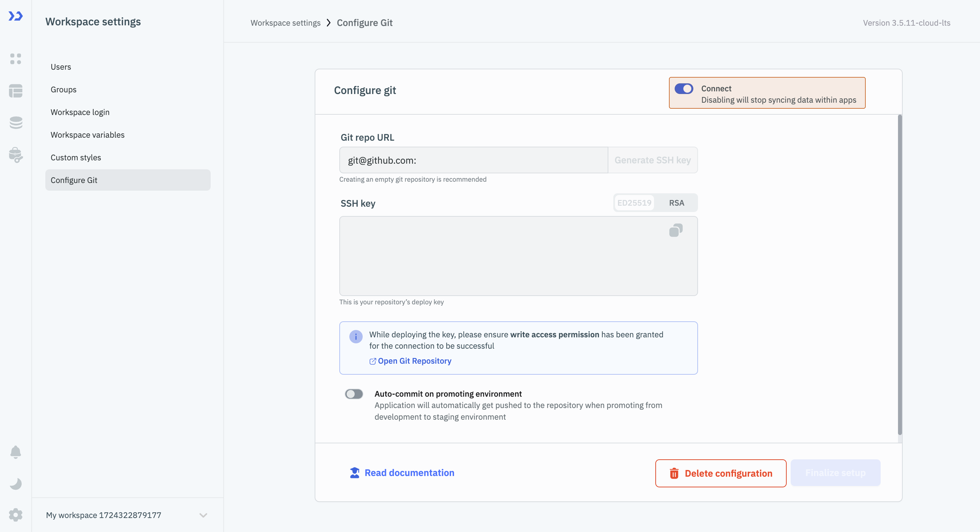Click the Git repo URL field
Viewport: 980px width, 532px height.
click(x=473, y=160)
